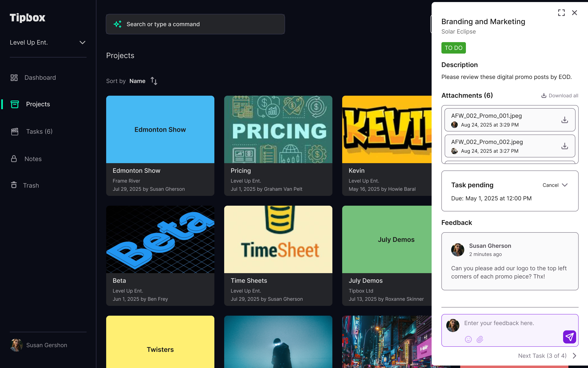Open Tasks (6) in the sidebar
The image size is (588, 368).
point(32,131)
